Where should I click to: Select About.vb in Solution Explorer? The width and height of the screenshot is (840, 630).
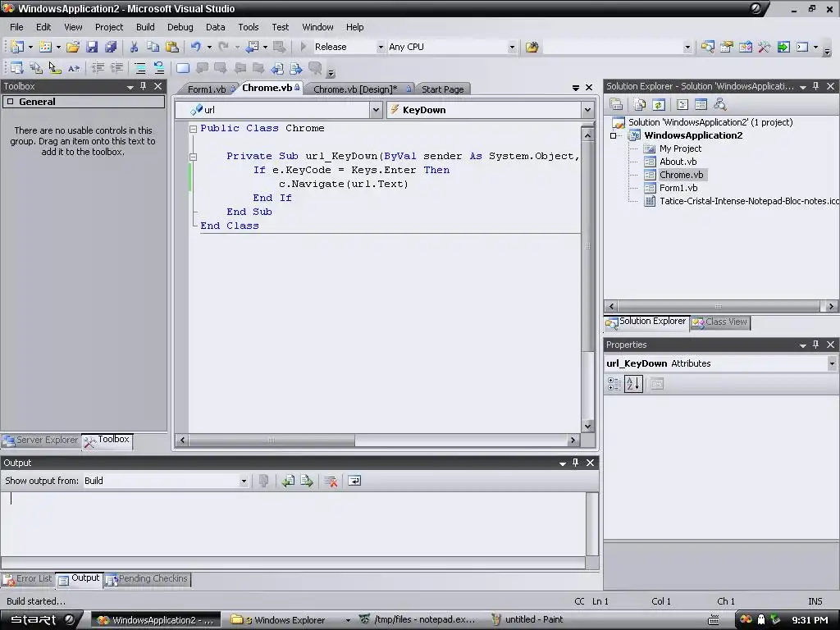point(678,162)
